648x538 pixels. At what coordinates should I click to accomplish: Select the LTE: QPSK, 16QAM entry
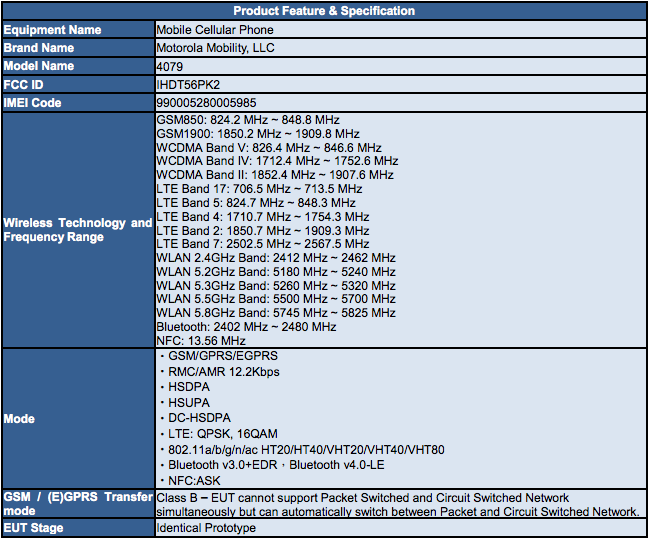[221, 434]
